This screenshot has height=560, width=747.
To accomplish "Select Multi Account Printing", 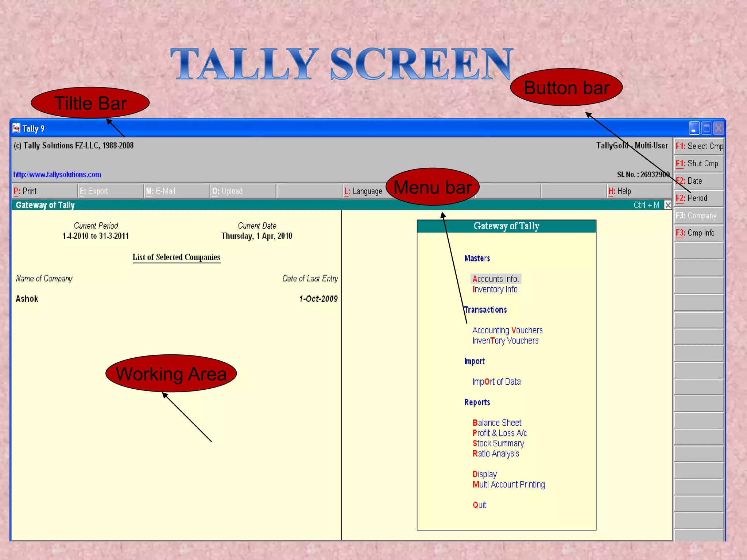I will tap(508, 485).
